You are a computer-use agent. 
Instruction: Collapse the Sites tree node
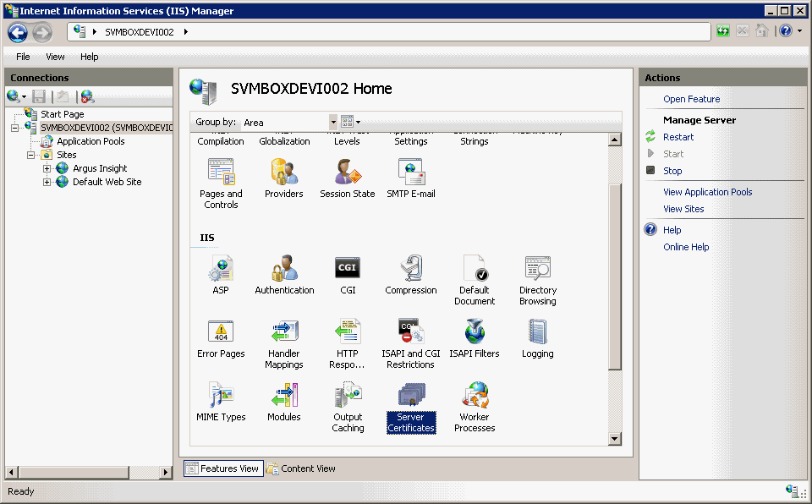tap(31, 155)
